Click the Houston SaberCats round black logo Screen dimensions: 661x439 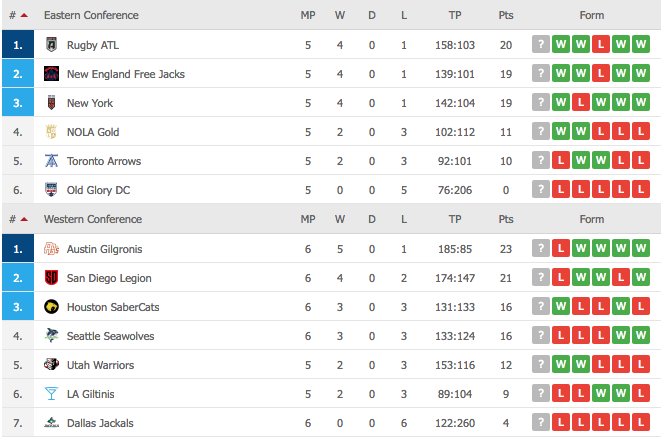(51, 307)
